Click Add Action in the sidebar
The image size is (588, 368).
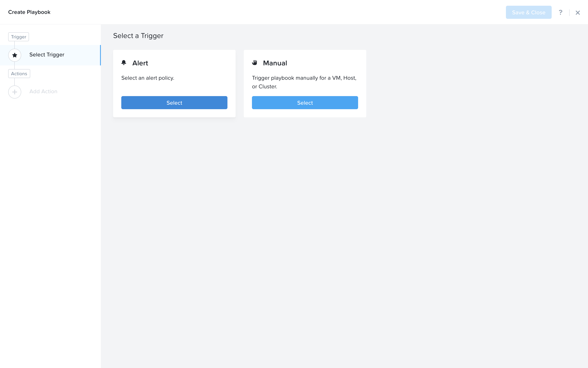pos(43,92)
